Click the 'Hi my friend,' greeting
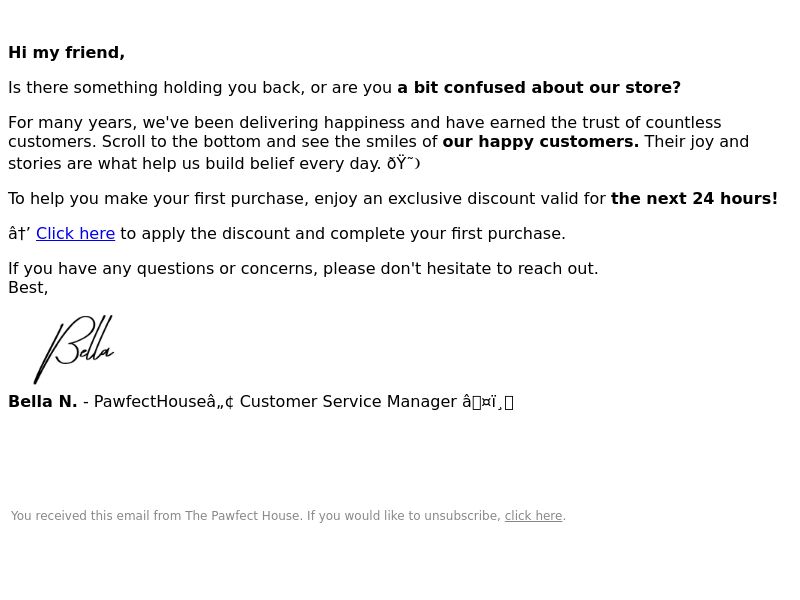The image size is (800, 600). [x=66, y=53]
